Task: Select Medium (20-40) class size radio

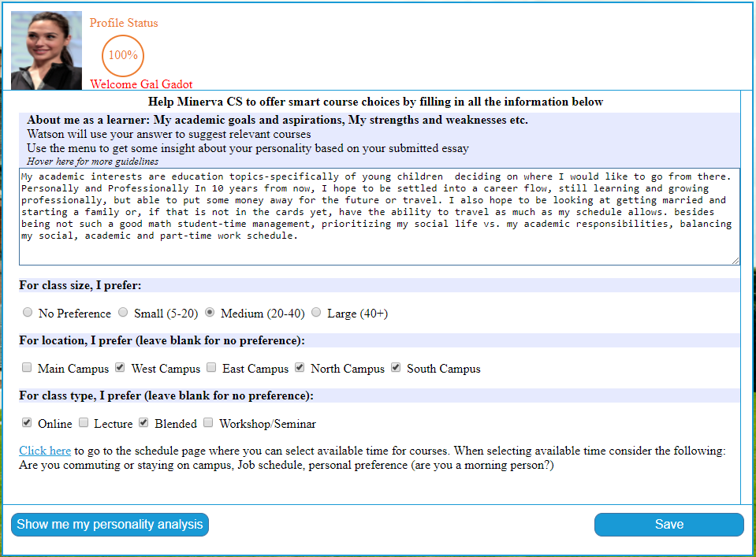Action: click(x=210, y=313)
